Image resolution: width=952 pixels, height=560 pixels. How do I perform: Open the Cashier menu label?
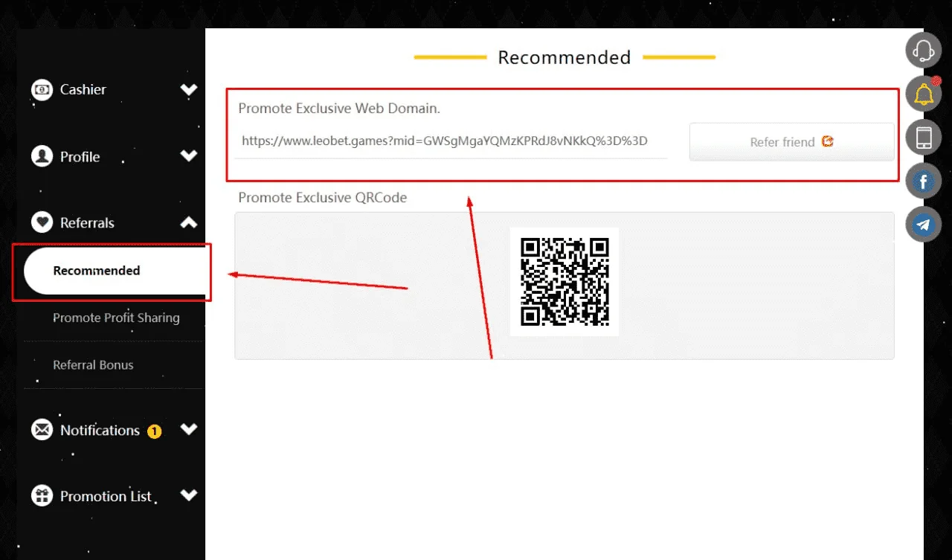(83, 90)
